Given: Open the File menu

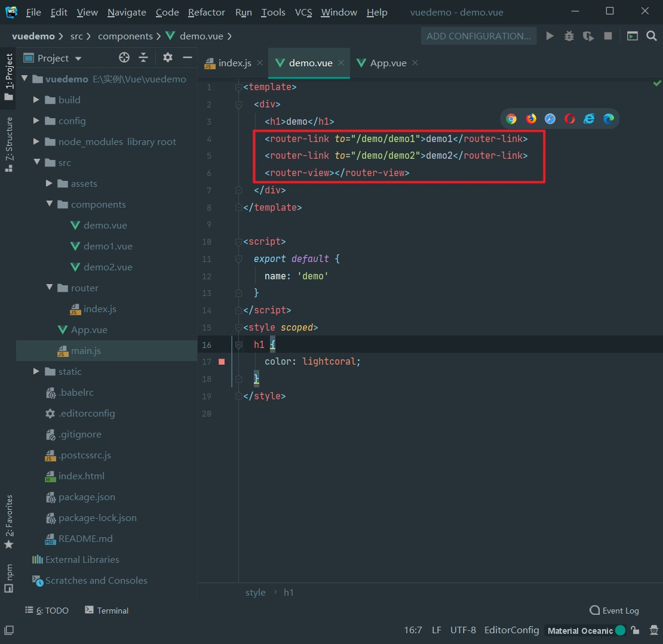Looking at the screenshot, I should coord(33,13).
